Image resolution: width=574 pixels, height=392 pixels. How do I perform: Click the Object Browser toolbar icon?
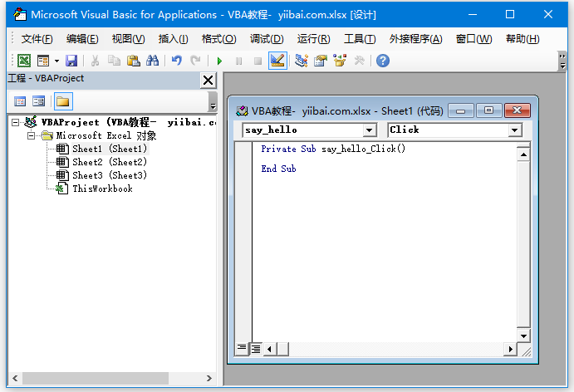point(340,61)
